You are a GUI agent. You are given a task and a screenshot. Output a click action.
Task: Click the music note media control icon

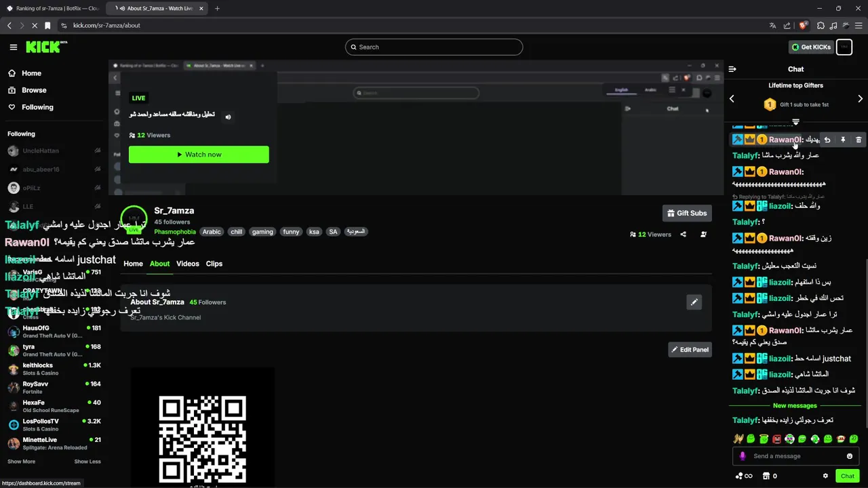tap(833, 25)
